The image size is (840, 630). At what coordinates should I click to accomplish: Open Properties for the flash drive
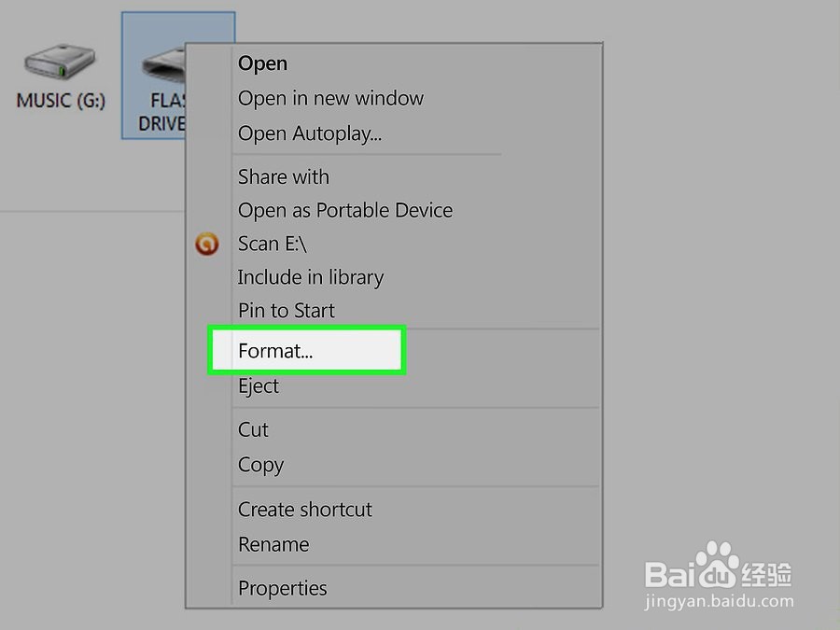coord(282,588)
